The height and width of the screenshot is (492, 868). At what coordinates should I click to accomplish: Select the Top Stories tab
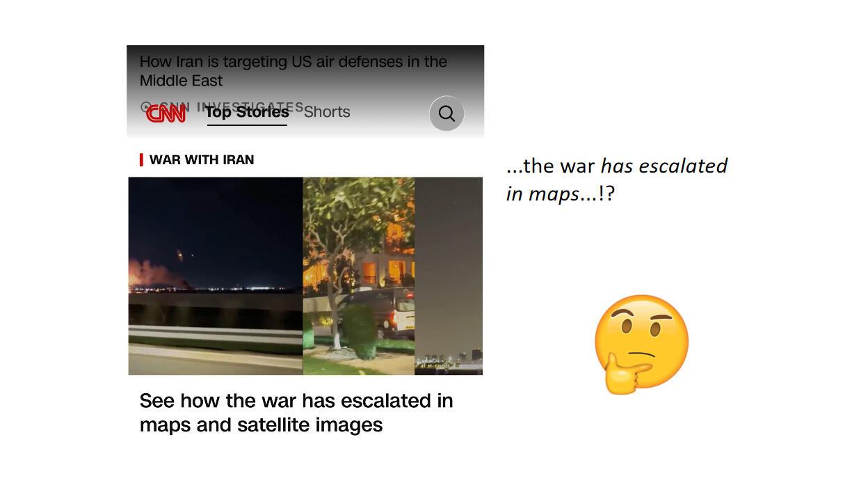(247, 112)
